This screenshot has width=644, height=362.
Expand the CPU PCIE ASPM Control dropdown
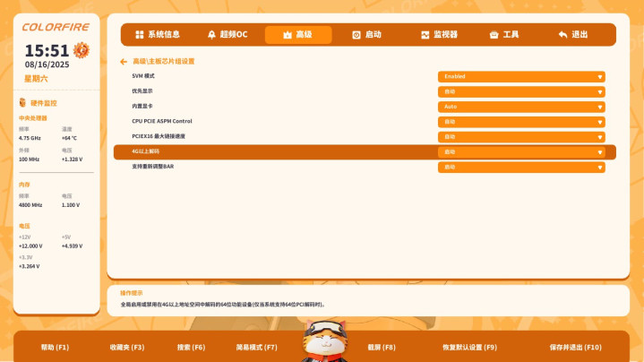(521, 122)
